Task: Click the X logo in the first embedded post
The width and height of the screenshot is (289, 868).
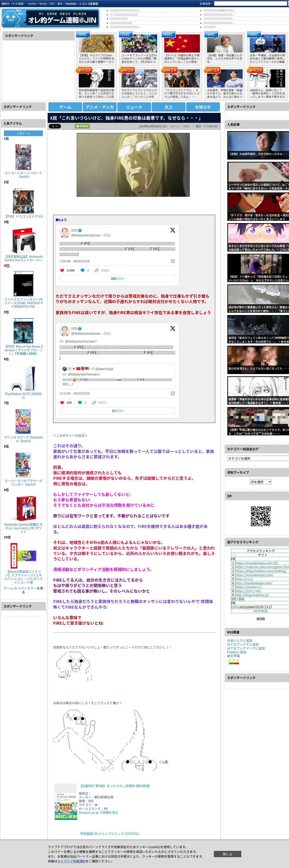Action: pos(173,230)
